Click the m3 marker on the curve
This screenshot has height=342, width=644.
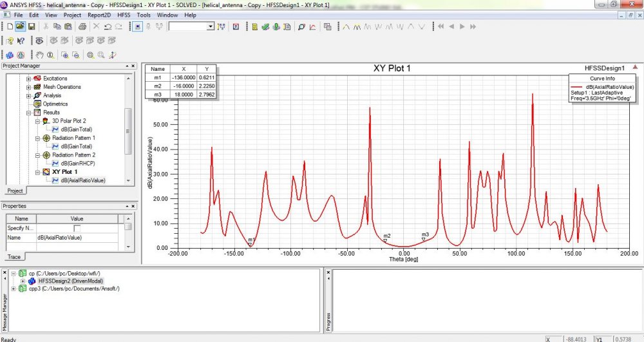pyautogui.click(x=424, y=239)
